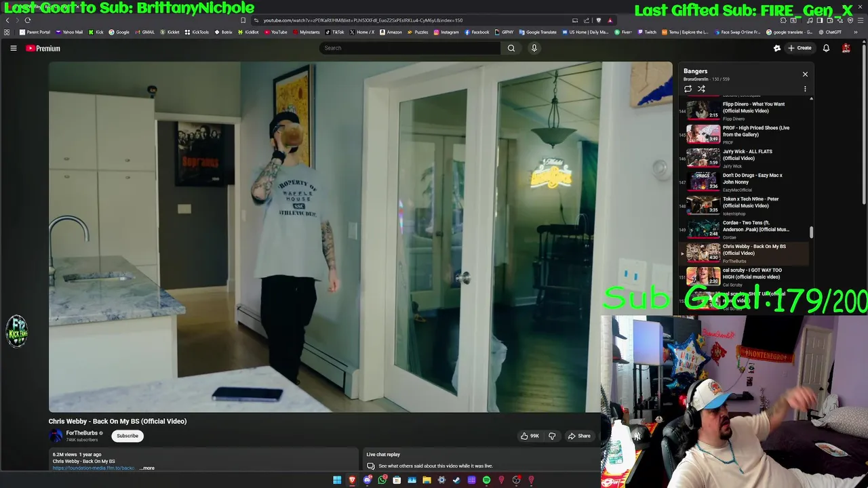This screenshot has width=868, height=488.
Task: Open WhatsApp from the taskbar
Action: [382, 480]
